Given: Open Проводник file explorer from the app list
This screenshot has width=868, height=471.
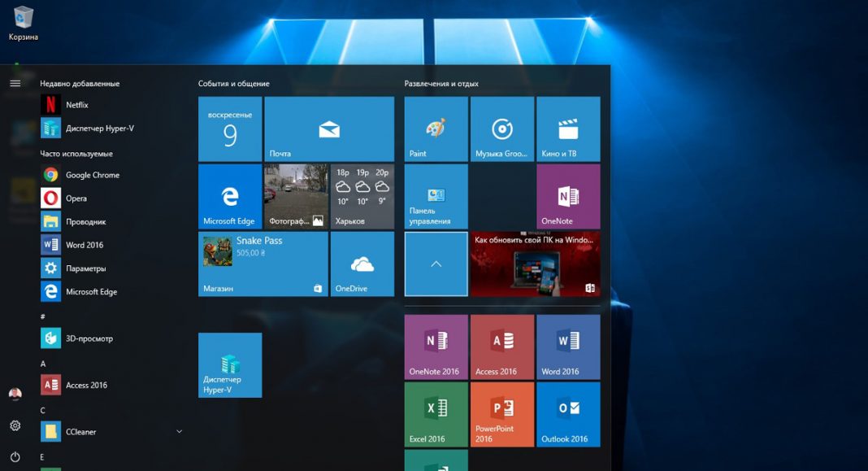Looking at the screenshot, I should point(111,221).
